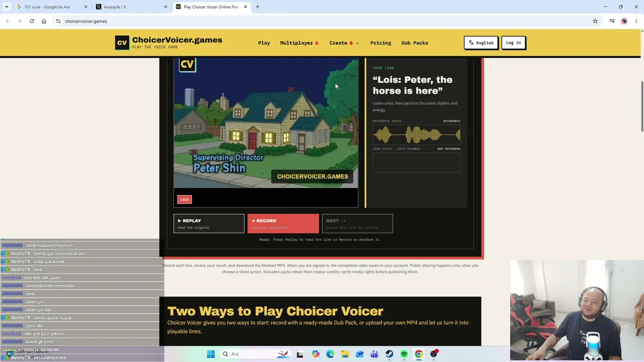Open the browser home page
Viewport: 644px width, 362px height.
[44, 21]
